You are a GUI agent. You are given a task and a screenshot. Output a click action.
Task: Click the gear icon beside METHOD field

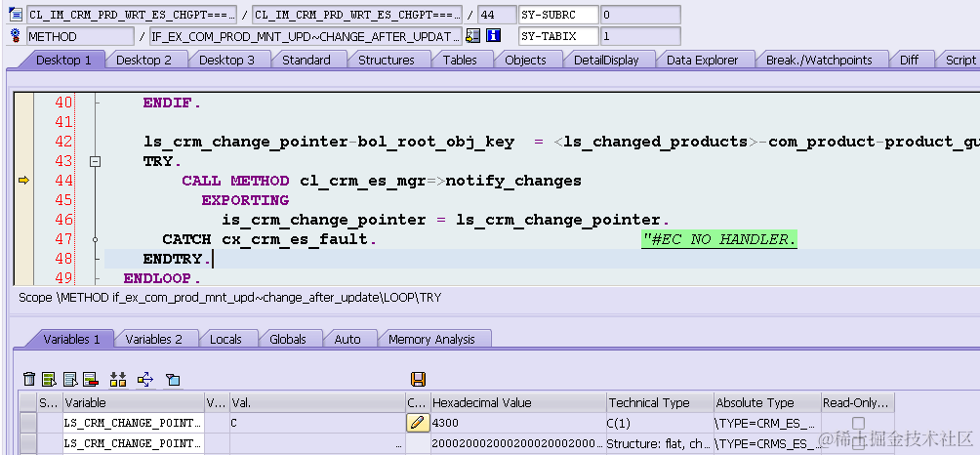coord(16,36)
